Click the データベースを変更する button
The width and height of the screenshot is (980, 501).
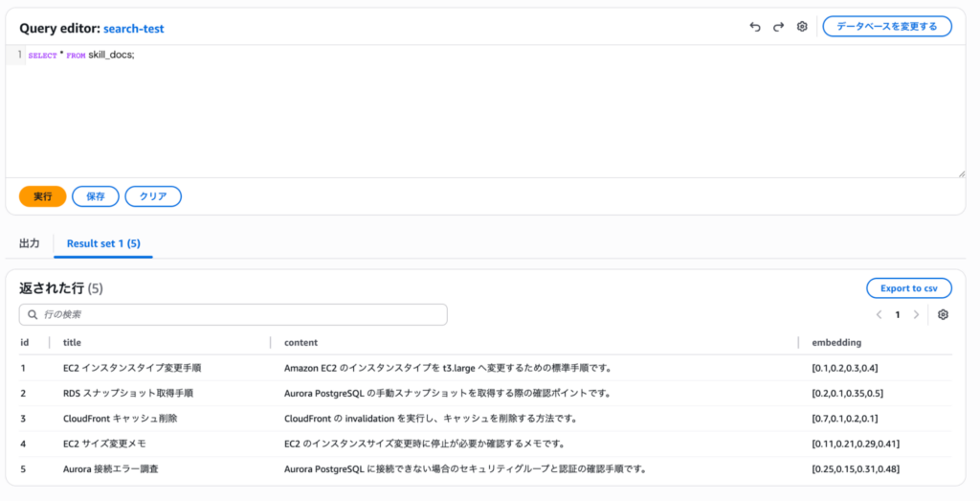tap(887, 27)
